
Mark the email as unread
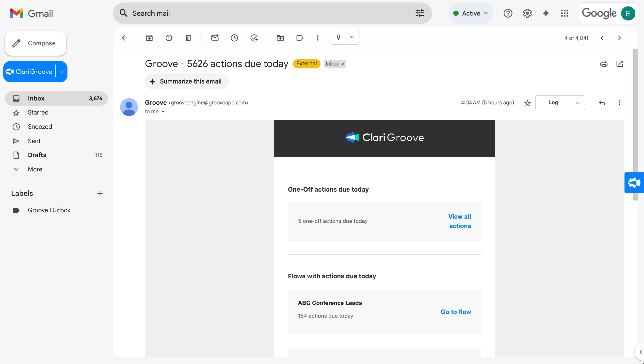point(215,38)
